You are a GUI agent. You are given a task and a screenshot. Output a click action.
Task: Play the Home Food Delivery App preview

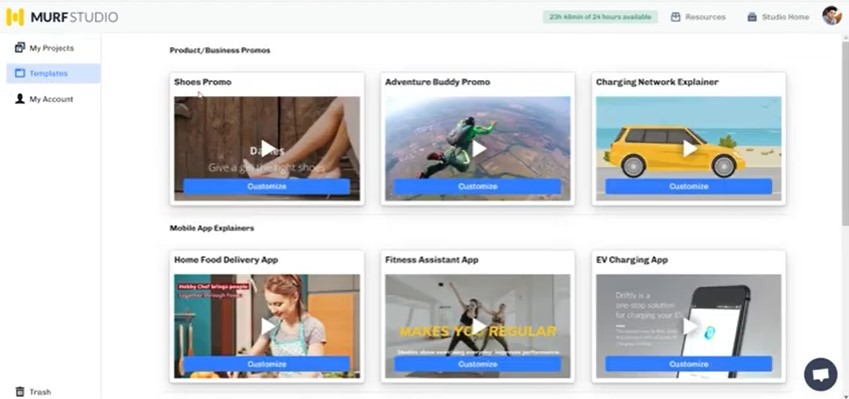(x=268, y=326)
